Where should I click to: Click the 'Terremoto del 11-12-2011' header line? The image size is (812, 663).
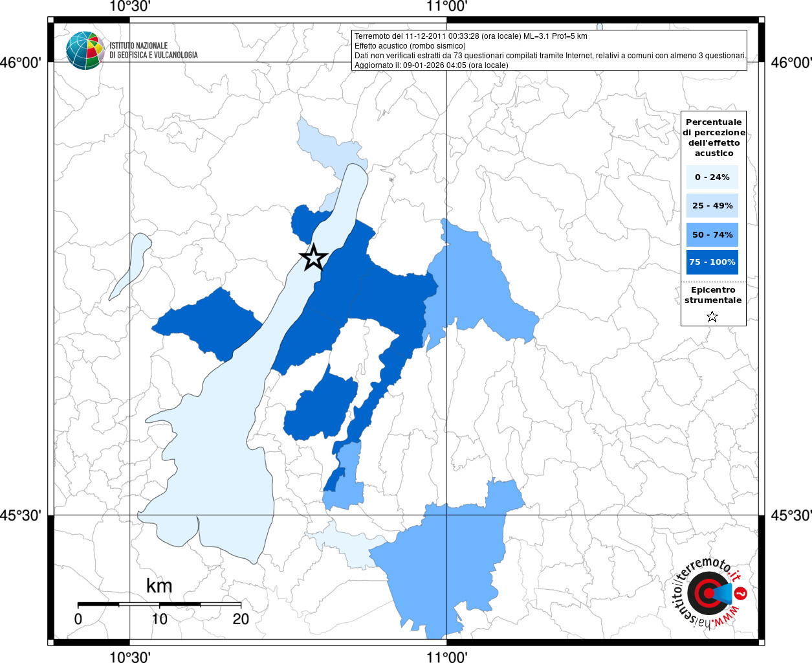tap(470, 36)
